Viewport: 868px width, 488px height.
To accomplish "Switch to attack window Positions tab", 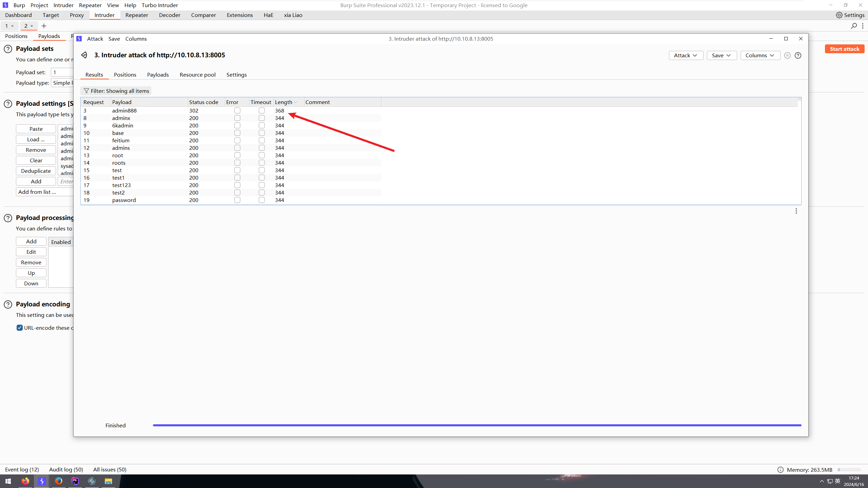I will click(125, 75).
